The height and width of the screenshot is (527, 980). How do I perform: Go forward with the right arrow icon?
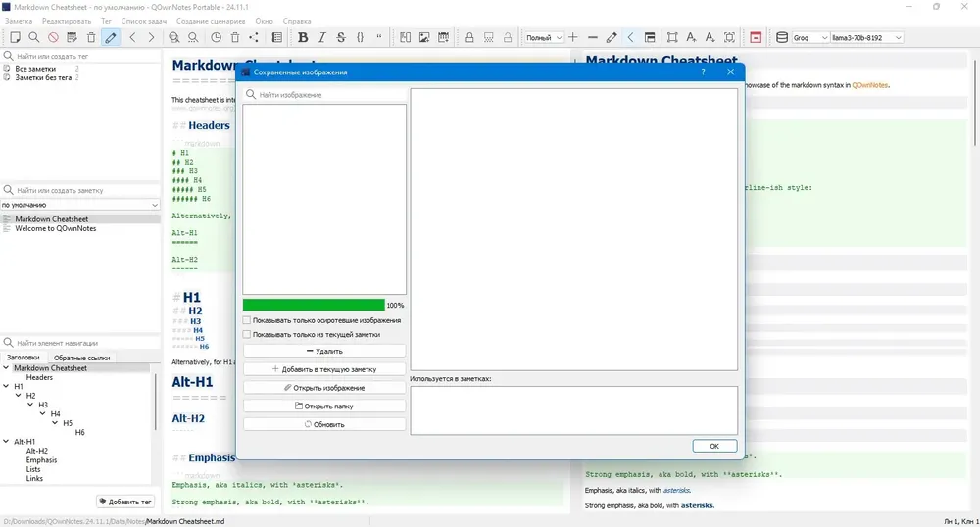click(151, 37)
